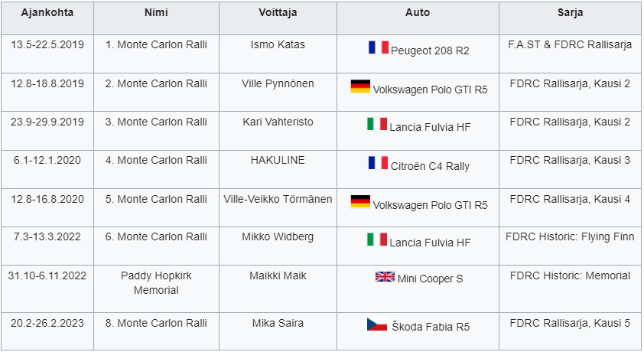Click the French flag next to Citroën C4 Rally

point(378,163)
